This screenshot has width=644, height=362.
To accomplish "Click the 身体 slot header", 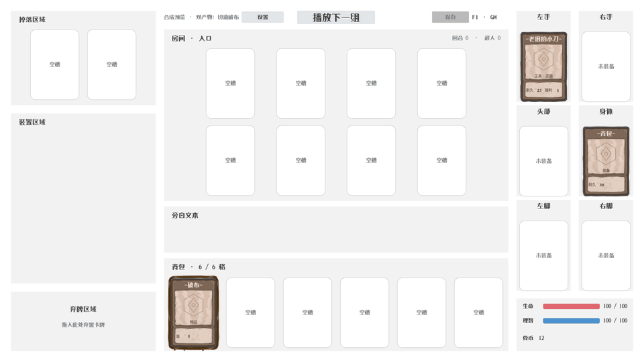I will click(606, 111).
